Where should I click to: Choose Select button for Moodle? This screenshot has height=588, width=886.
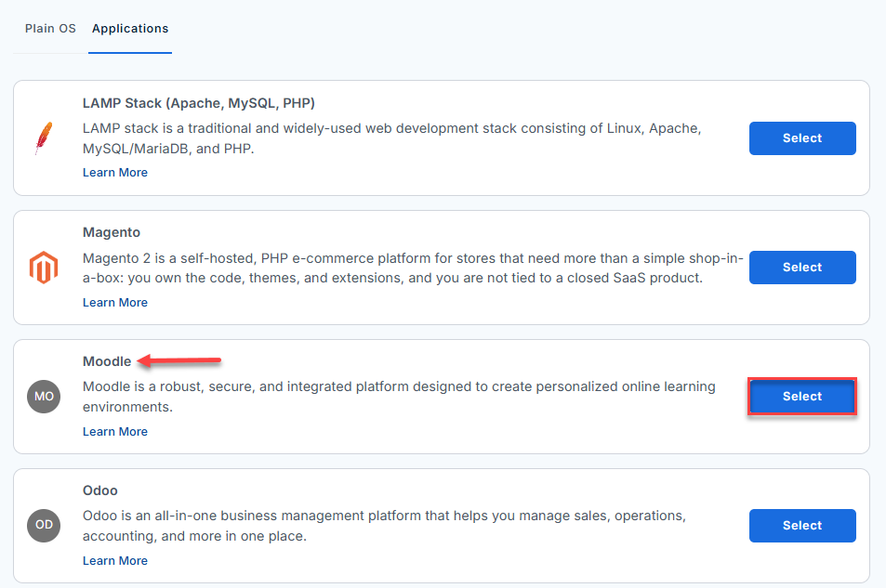tap(802, 397)
